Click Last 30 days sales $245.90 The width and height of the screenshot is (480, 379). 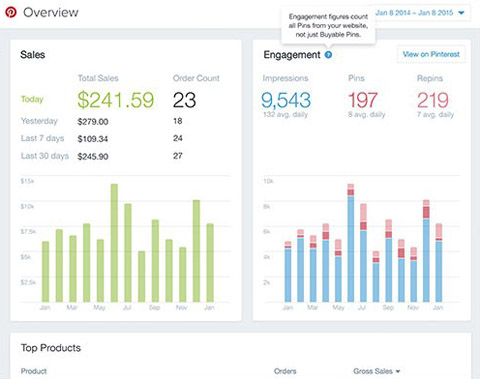[93, 156]
